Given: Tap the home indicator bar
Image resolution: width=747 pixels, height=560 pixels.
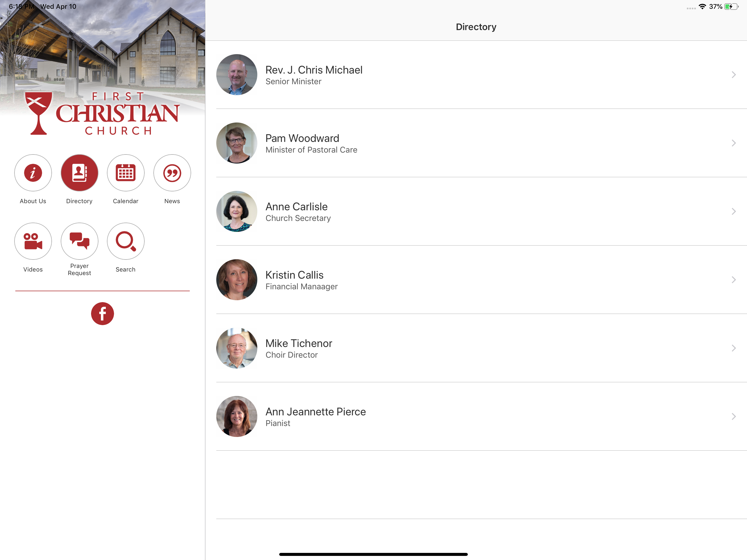Looking at the screenshot, I should click(373, 554).
